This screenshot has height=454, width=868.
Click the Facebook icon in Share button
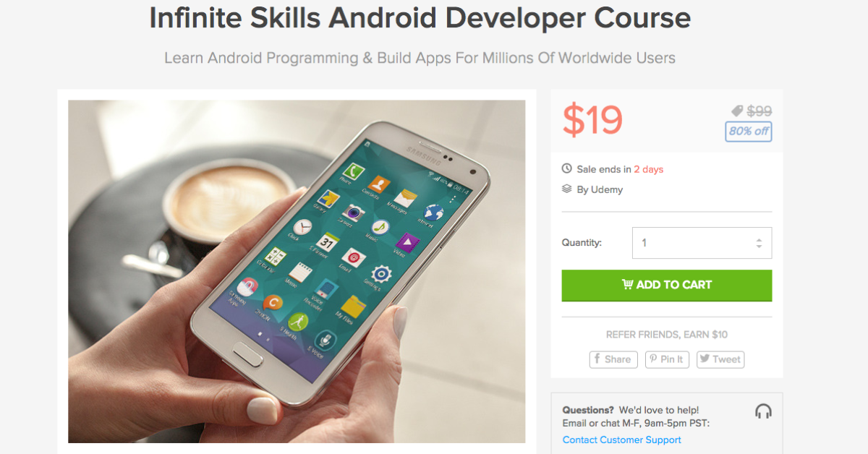[x=597, y=359]
